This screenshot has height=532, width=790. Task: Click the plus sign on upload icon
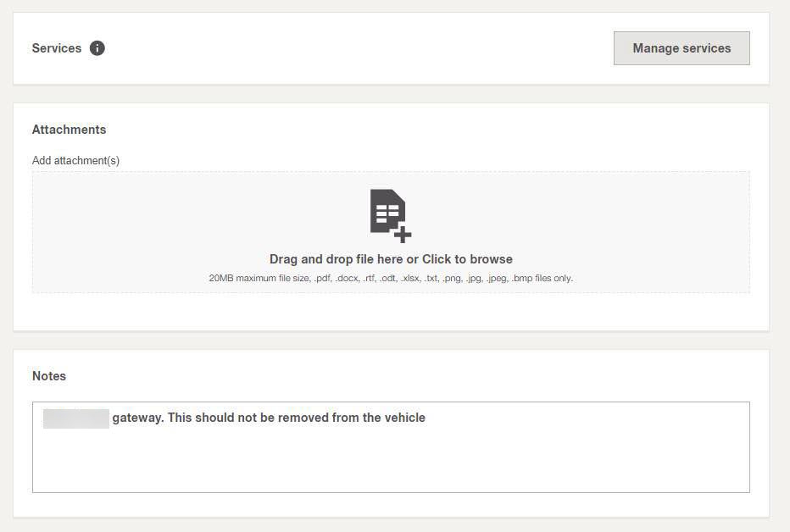coord(403,234)
